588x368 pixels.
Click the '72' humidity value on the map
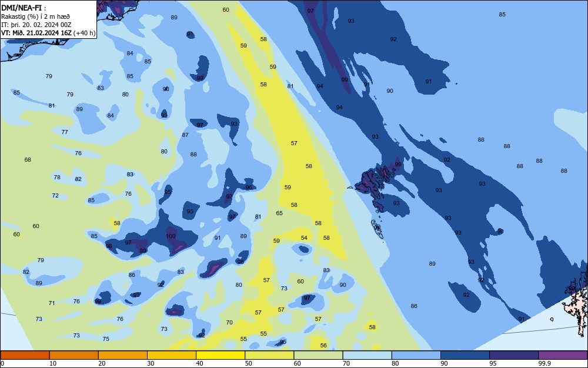pos(55,195)
